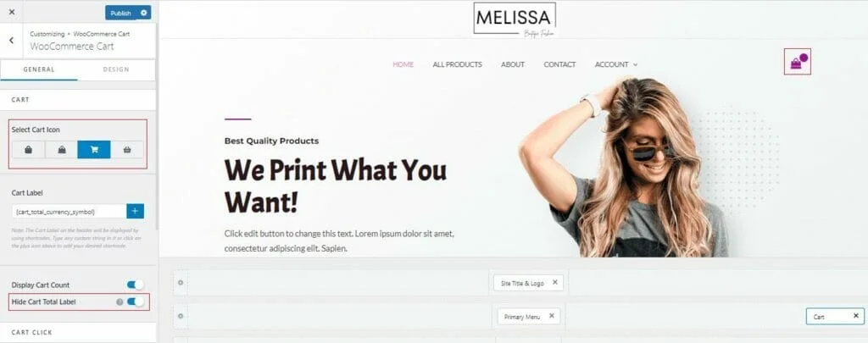
Task: Select the second shopping bag cart icon
Action: click(61, 149)
